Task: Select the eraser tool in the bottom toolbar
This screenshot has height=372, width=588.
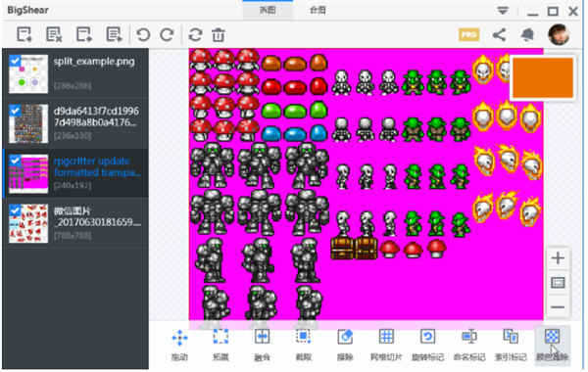Action: click(x=345, y=345)
